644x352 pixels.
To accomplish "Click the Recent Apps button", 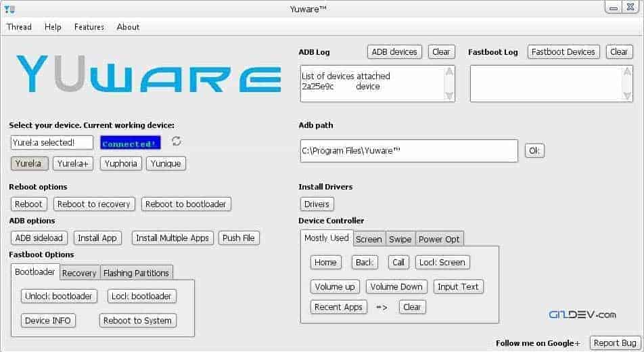I will (x=338, y=307).
